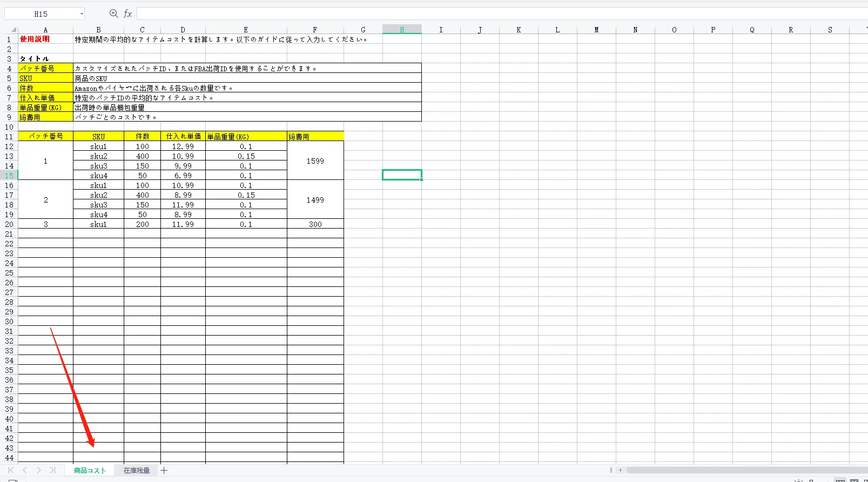This screenshot has width=868, height=482.
Task: Click the バッチごとのコストです description cell
Action: coord(247,117)
